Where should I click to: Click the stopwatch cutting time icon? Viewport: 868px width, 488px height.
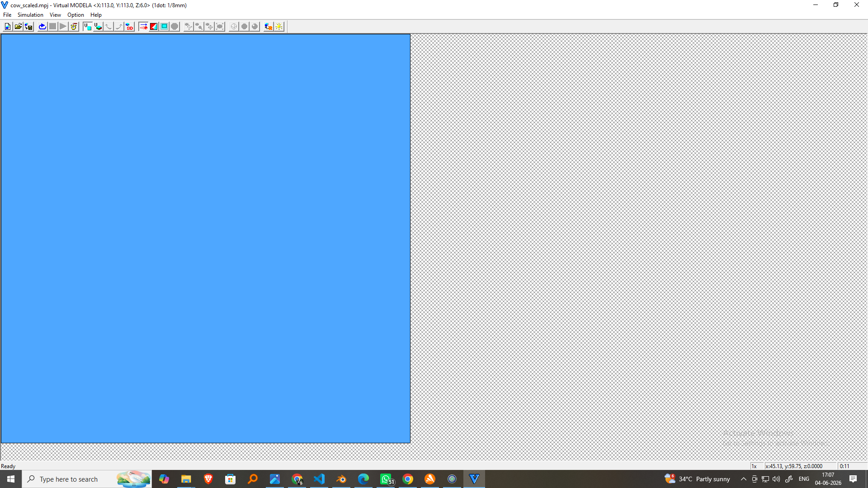pos(74,27)
